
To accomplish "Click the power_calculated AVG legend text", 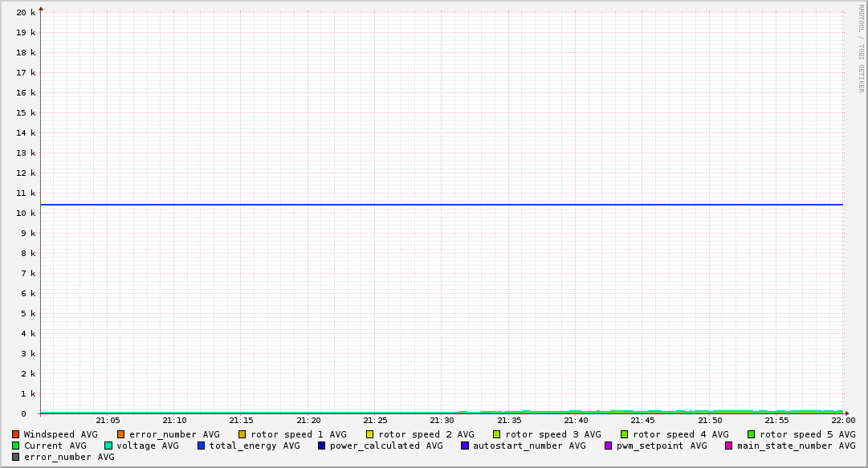I will [x=385, y=446].
